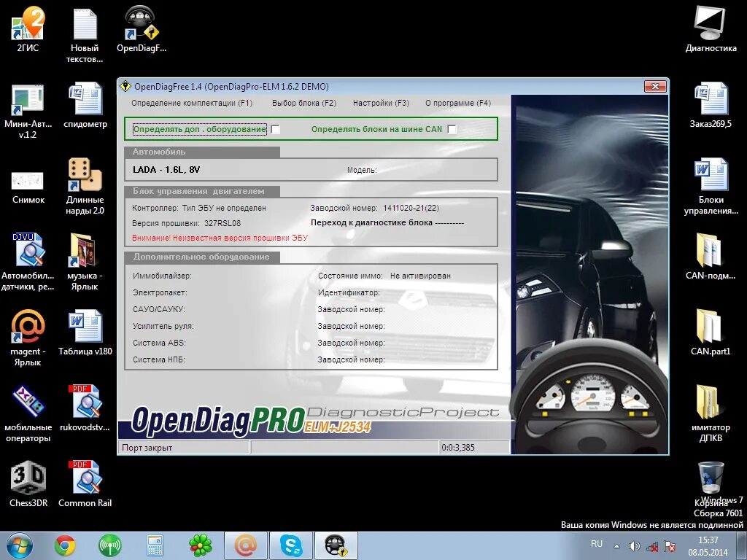Open the green antenna app in taskbar
This screenshot has width=747, height=560.
point(110,545)
